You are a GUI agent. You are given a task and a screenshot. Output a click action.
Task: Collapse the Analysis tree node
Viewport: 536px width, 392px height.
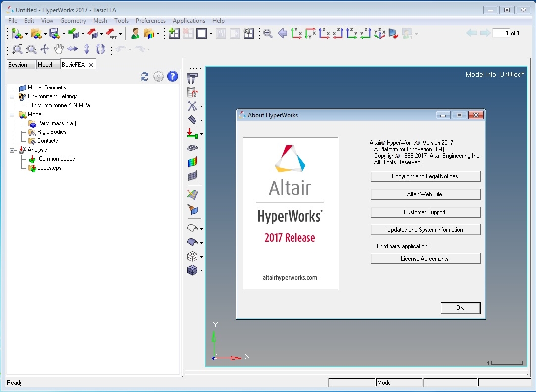click(12, 150)
